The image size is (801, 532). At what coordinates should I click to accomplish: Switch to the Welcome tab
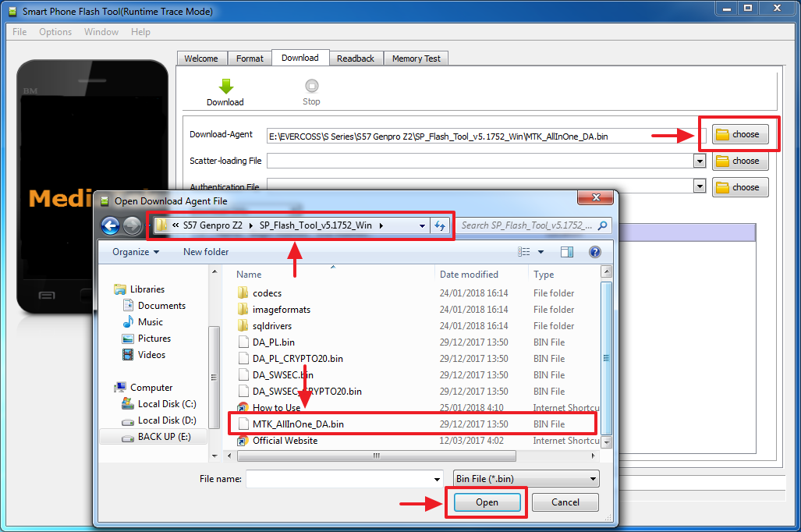tap(201, 59)
